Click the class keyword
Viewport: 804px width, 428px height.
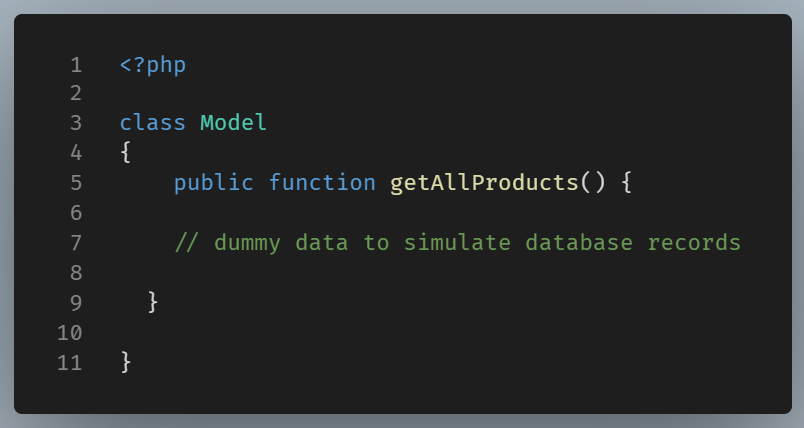153,123
